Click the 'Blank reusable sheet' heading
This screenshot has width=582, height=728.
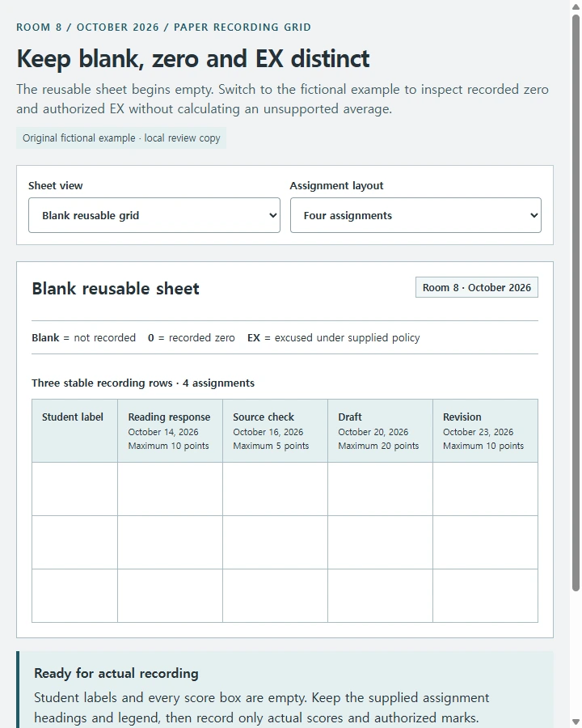[116, 288]
